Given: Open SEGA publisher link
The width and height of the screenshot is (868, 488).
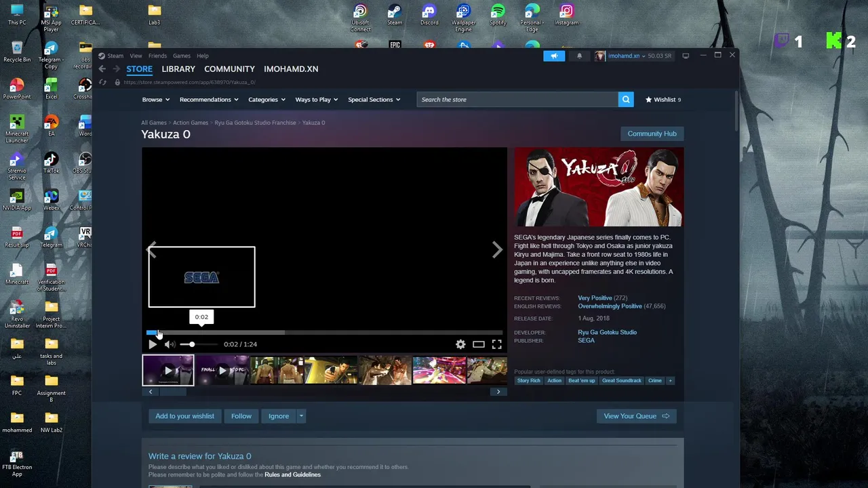Looking at the screenshot, I should pyautogui.click(x=586, y=340).
